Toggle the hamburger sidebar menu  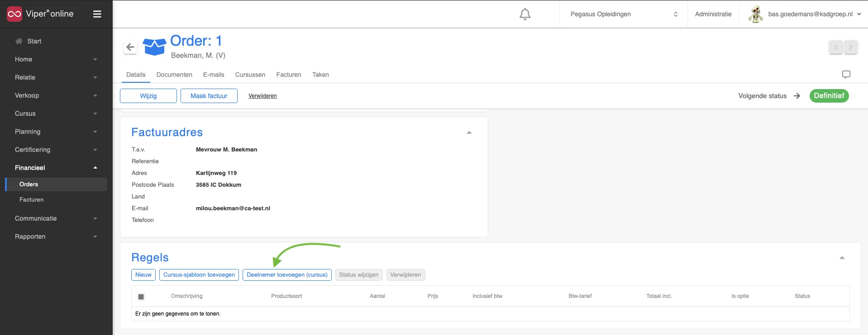click(x=97, y=14)
